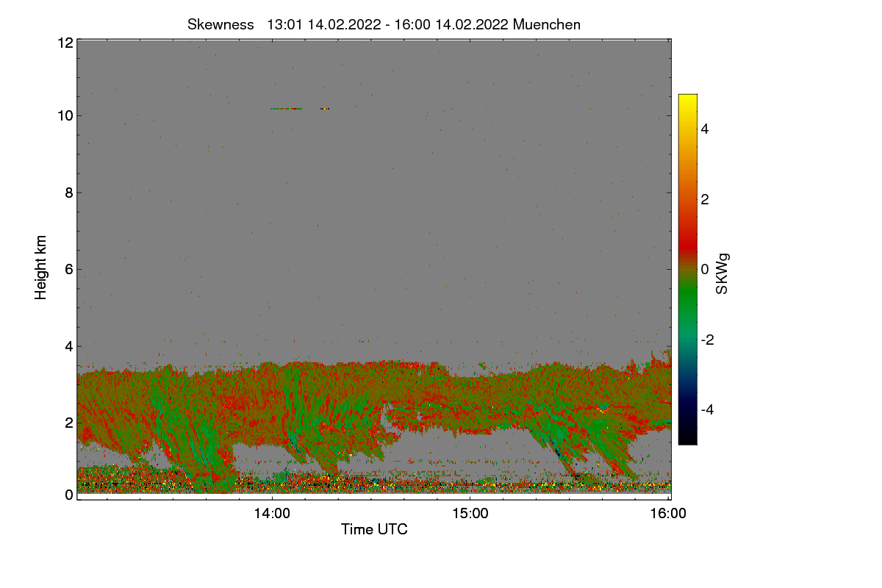The width and height of the screenshot is (882, 588).
Task: Click the colorbar value 2 label
Action: 705,199
